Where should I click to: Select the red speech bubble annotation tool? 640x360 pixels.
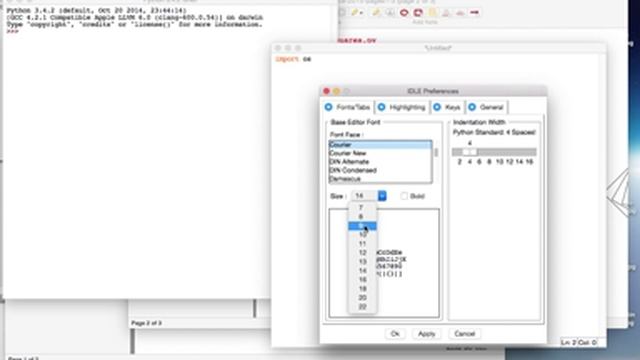coord(418,13)
